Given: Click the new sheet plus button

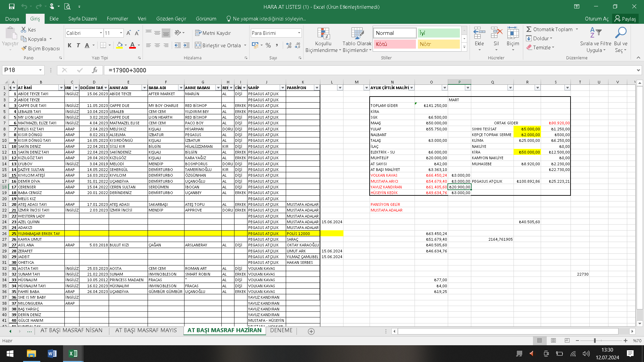Looking at the screenshot, I should pyautogui.click(x=311, y=331).
